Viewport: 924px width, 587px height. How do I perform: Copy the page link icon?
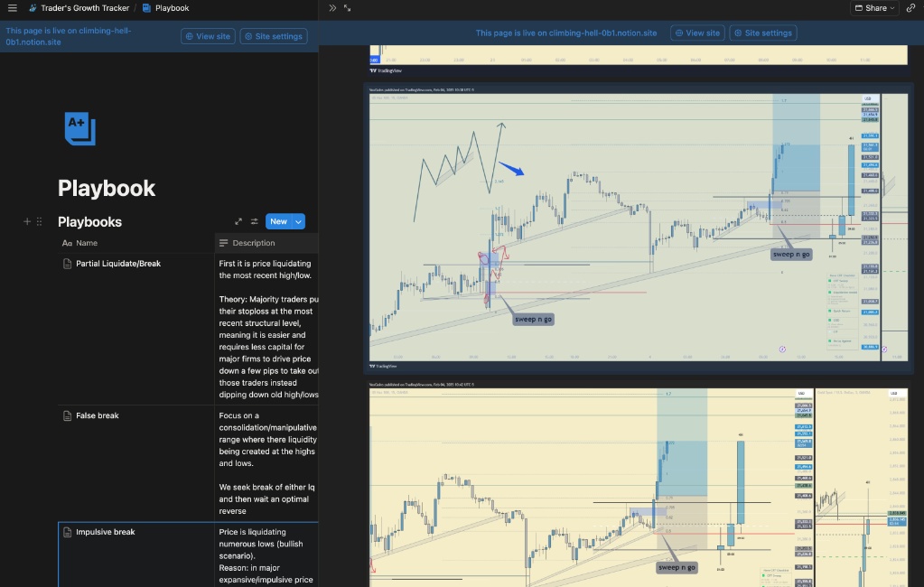coord(910,7)
